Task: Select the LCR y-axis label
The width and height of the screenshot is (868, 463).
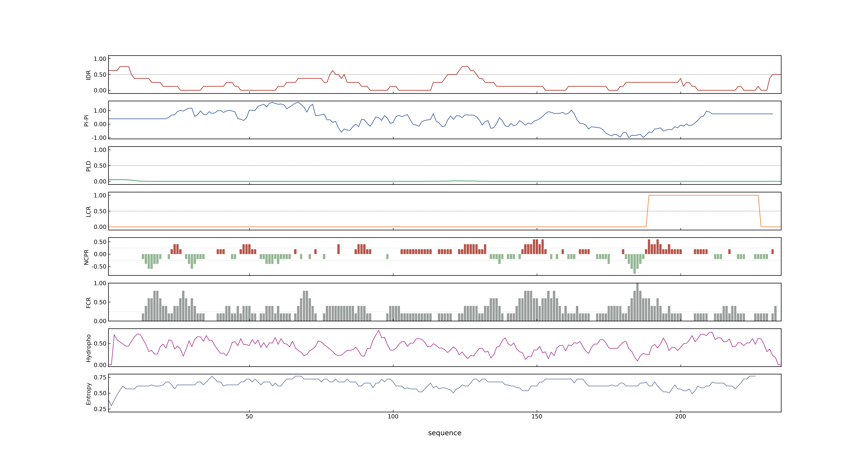Action: (x=88, y=211)
